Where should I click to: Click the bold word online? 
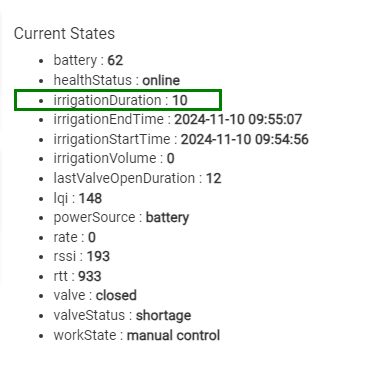pyautogui.click(x=161, y=80)
